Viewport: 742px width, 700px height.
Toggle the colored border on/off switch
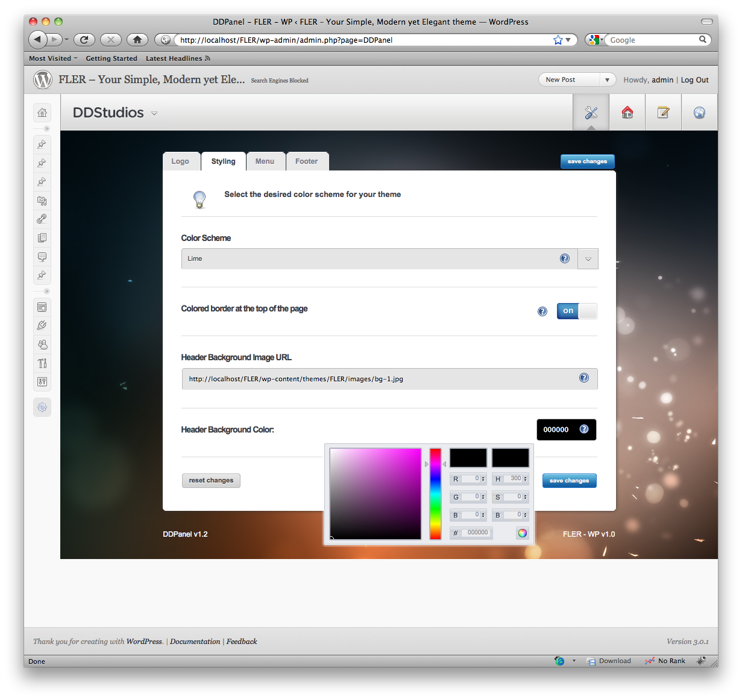pos(577,311)
